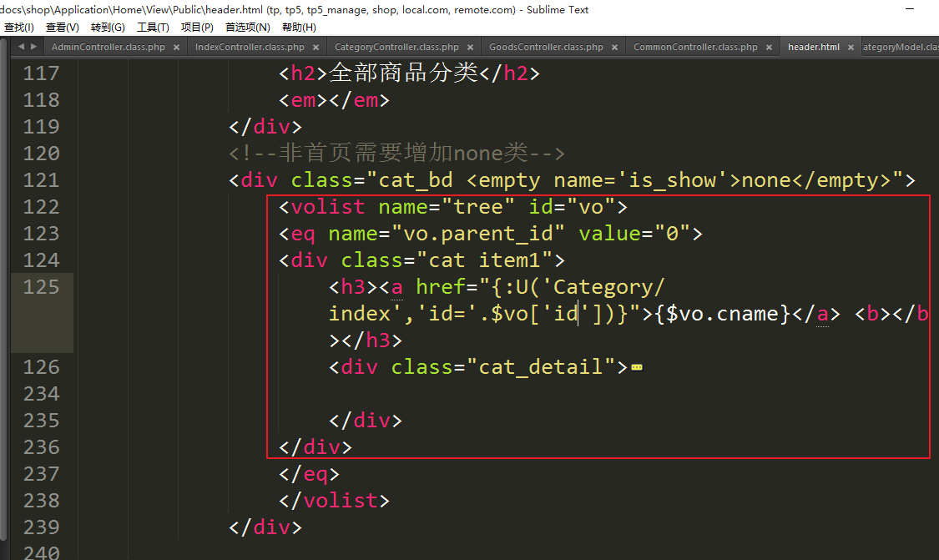
Task: Switch to IndexController.class.php tab
Action: pyautogui.click(x=250, y=47)
